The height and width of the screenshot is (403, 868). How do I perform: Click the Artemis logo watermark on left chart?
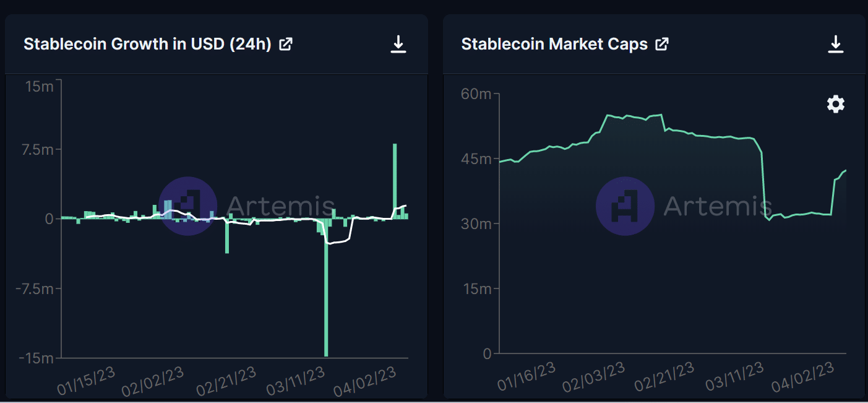tap(187, 204)
